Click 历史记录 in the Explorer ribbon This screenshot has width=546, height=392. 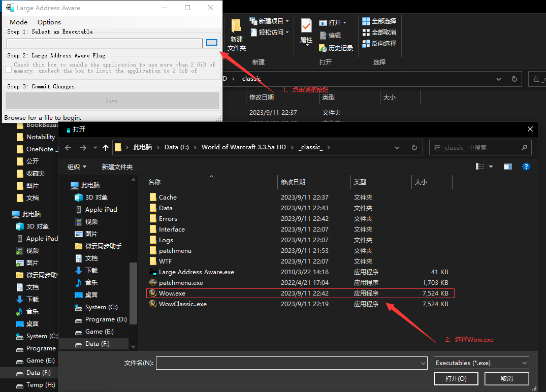[x=336, y=48]
